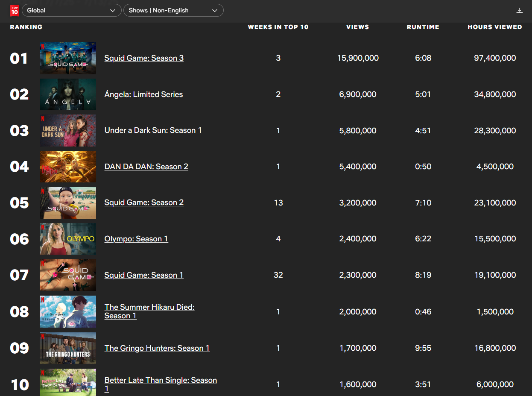Click the 32 weeks in top 10 value
This screenshot has width=532, height=396.
pyautogui.click(x=278, y=275)
